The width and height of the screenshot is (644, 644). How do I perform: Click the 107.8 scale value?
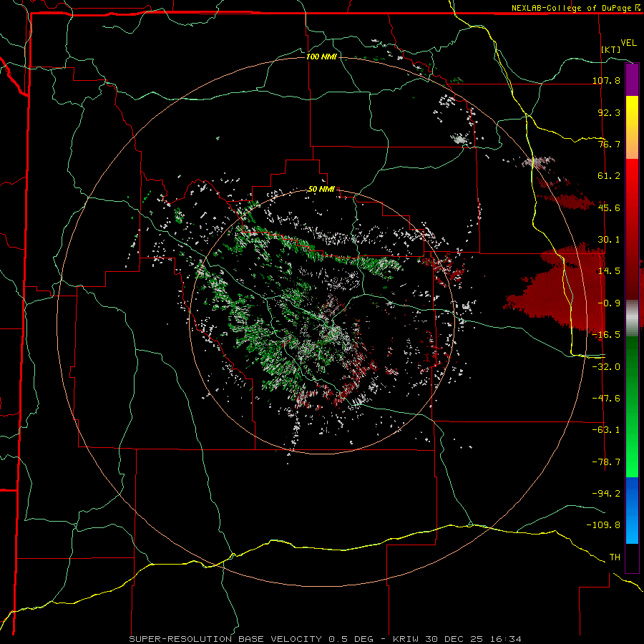tap(606, 80)
